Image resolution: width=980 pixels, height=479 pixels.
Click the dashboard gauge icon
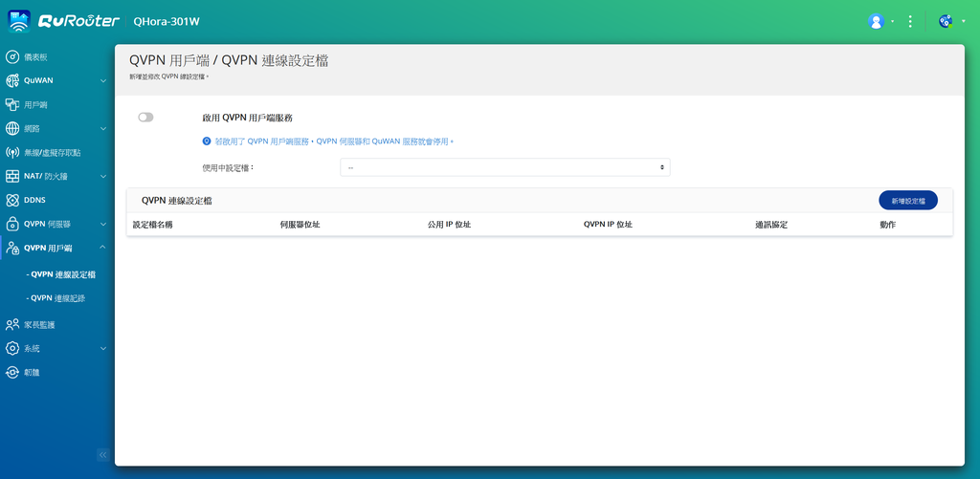click(11, 56)
